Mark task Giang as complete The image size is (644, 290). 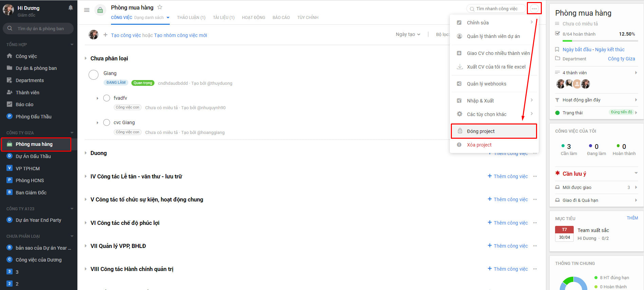pos(93,75)
